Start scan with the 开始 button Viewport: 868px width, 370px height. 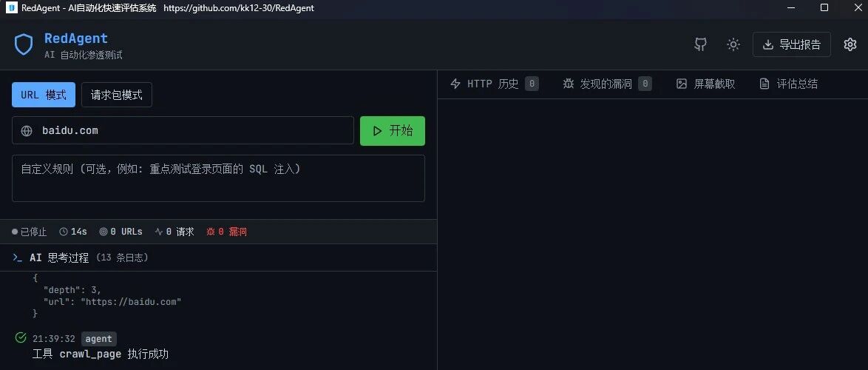click(x=393, y=131)
